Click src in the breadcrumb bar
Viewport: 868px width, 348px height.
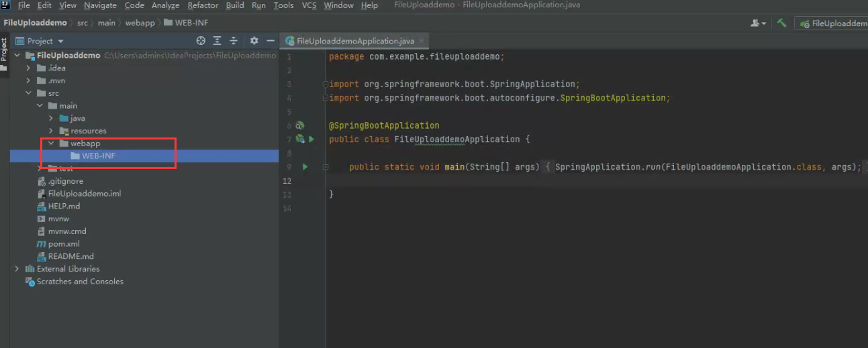pos(82,23)
